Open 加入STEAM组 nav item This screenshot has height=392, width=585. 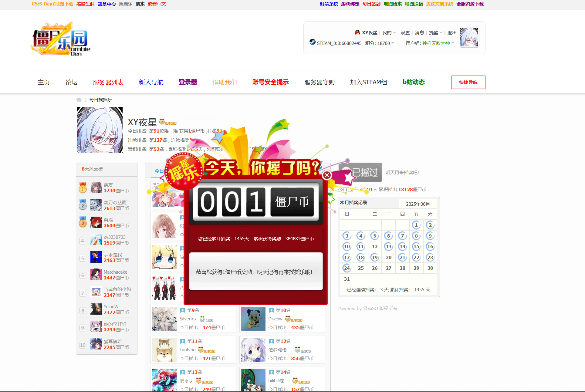pyautogui.click(x=368, y=82)
